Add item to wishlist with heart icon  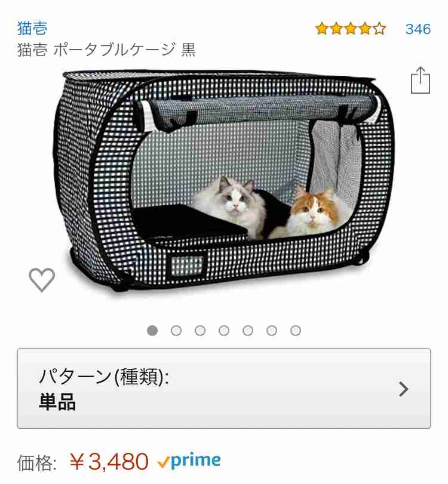tap(42, 280)
